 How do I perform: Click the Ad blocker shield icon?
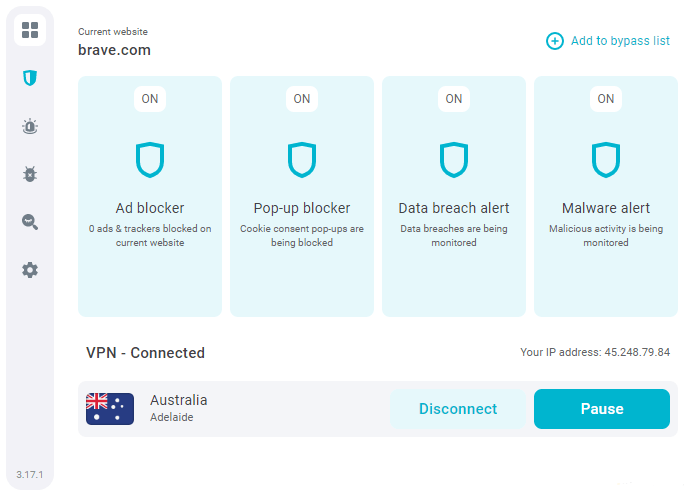tap(150, 160)
